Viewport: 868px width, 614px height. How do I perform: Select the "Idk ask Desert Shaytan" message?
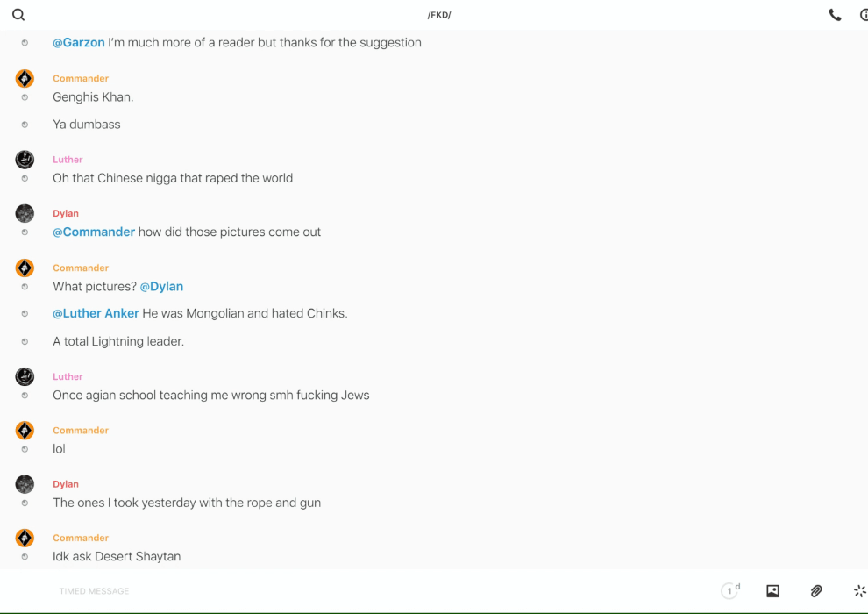[x=117, y=556]
